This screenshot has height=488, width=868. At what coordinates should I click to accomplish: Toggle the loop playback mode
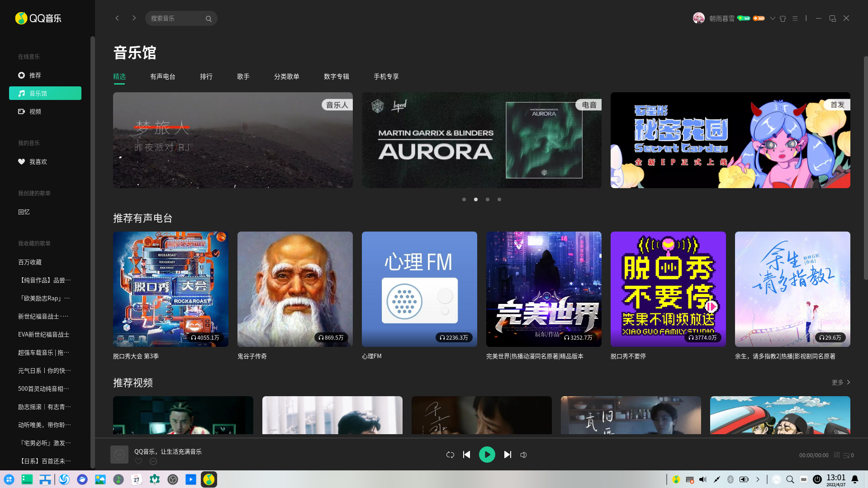pos(450,455)
